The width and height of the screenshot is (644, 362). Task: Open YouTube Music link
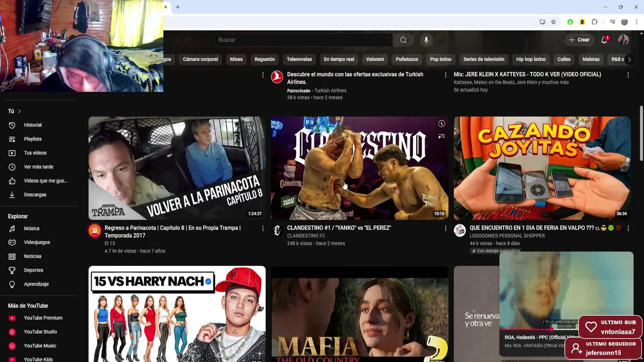[40, 346]
